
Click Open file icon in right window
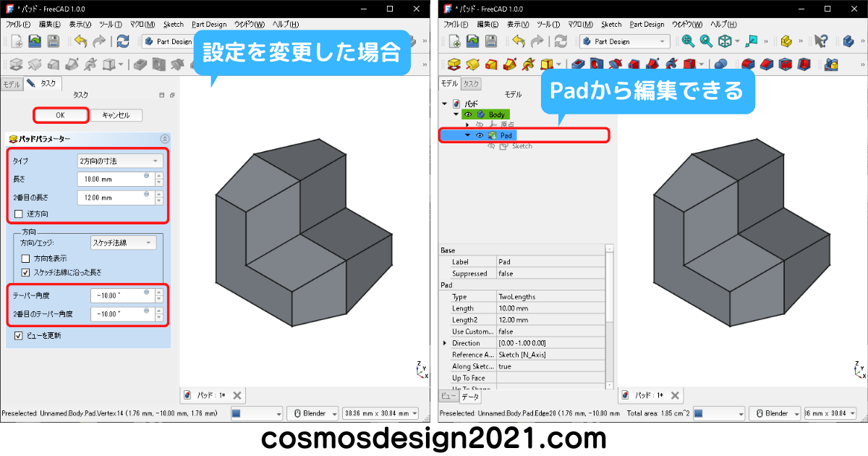tap(472, 42)
